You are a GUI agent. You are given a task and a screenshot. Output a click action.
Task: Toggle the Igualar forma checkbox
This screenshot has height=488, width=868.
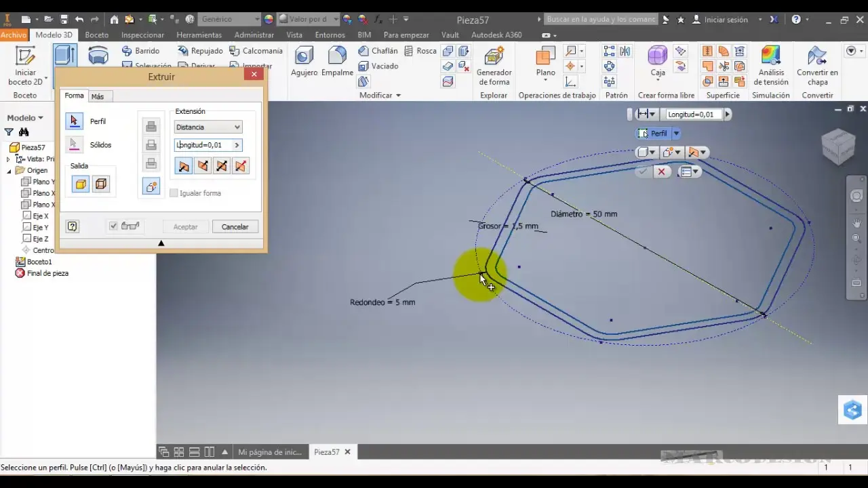click(174, 193)
